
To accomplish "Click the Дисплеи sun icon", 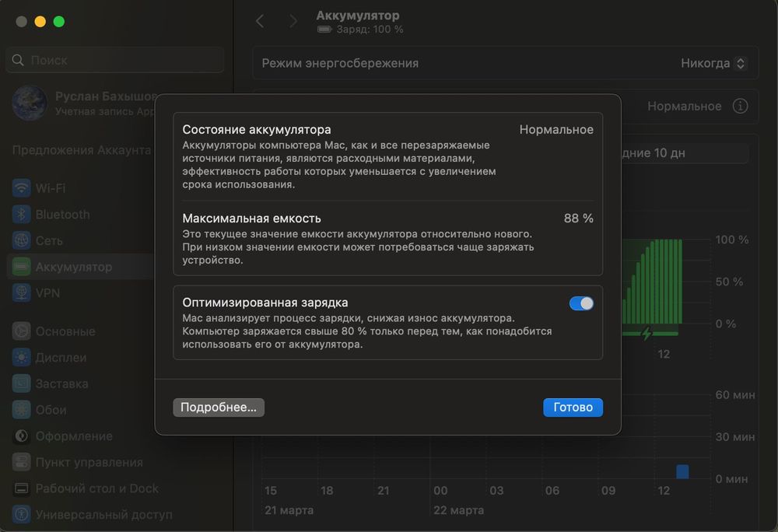I will [x=21, y=357].
